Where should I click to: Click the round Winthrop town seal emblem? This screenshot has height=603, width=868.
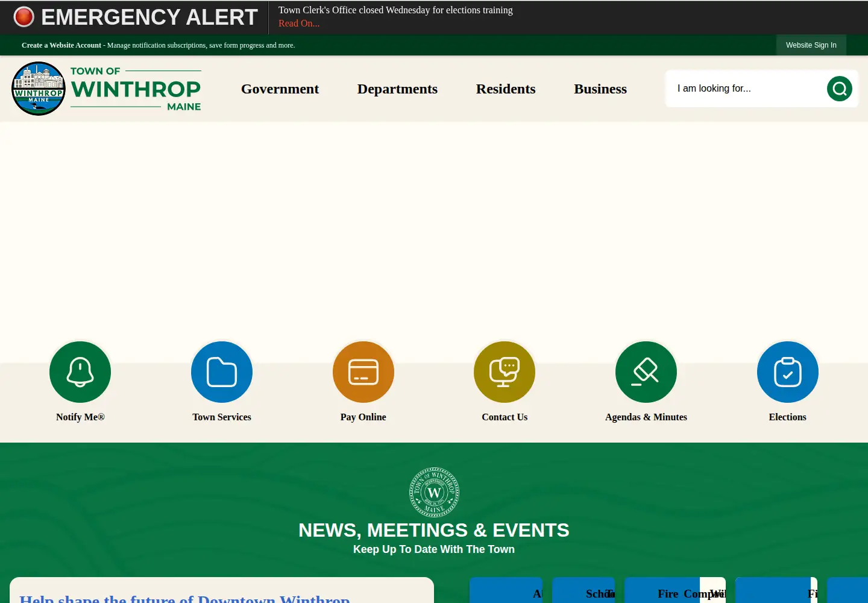[x=434, y=492]
